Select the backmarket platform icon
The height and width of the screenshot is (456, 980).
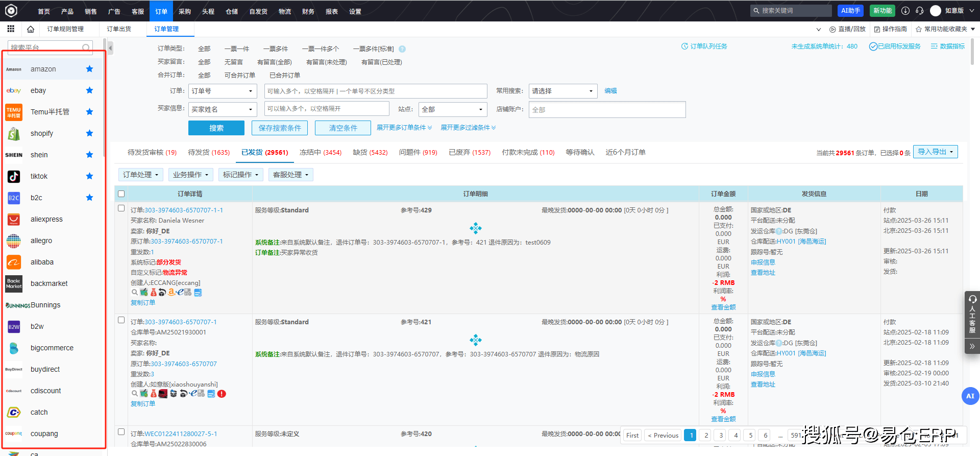(x=14, y=283)
